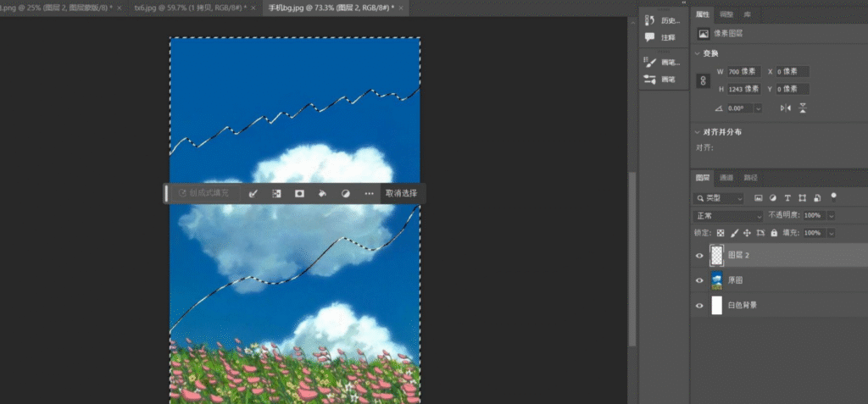Flip horizontally using the transform icon
This screenshot has height=404, width=868.
click(x=786, y=108)
